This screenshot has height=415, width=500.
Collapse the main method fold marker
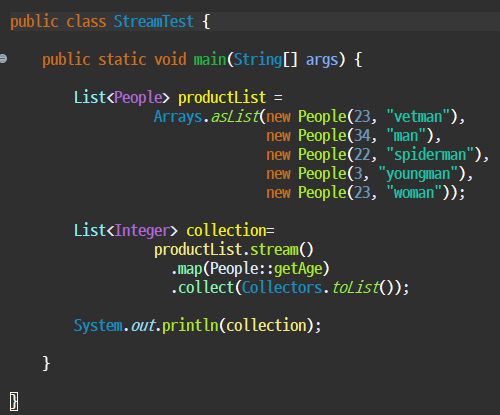point(3,59)
